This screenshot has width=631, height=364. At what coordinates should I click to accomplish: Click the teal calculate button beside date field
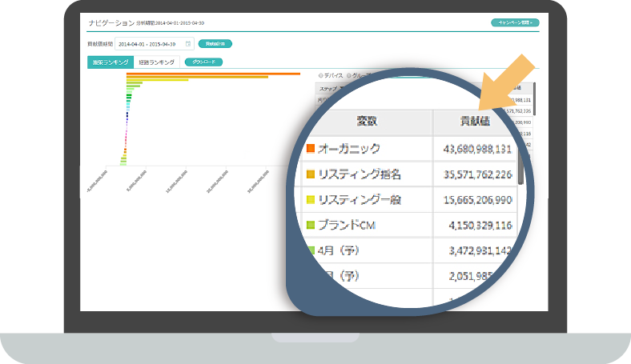215,43
